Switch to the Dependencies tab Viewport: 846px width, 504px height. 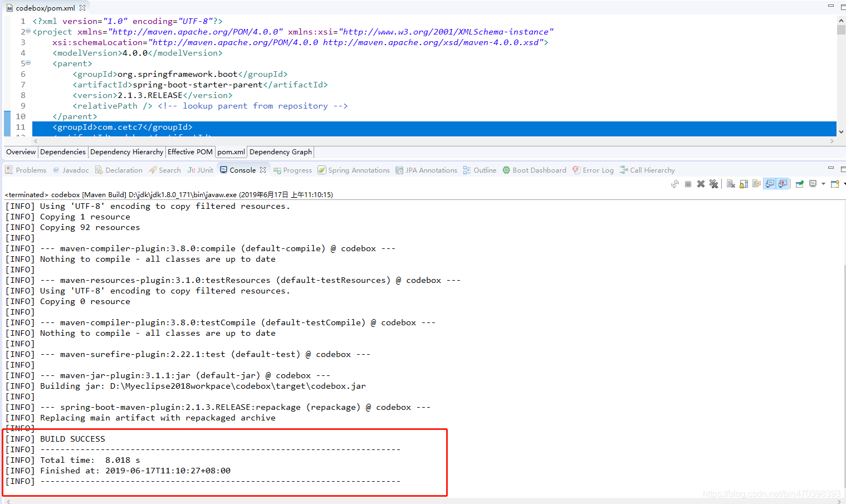(x=63, y=152)
